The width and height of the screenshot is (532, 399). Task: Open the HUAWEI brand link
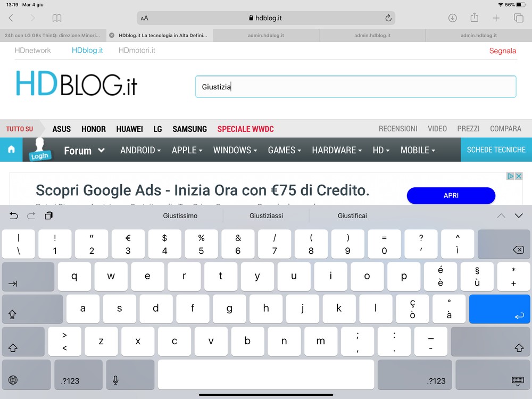[x=130, y=129]
